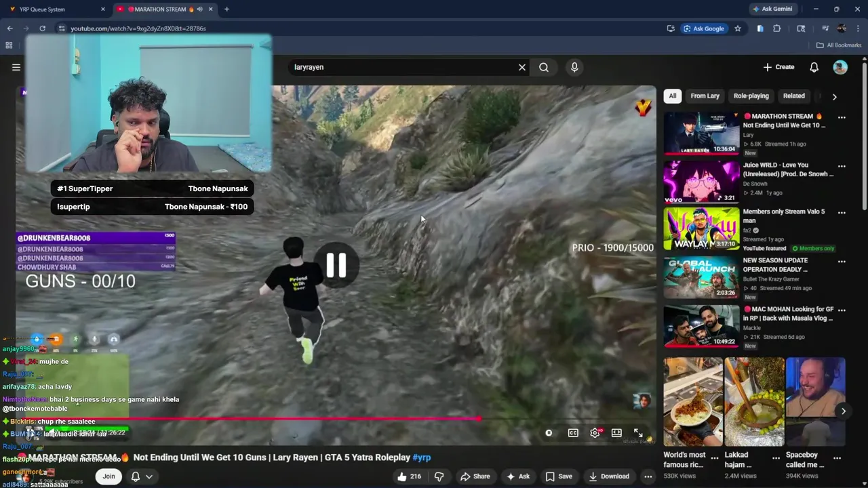Open a new browser tab
The width and height of the screenshot is (868, 488).
(x=226, y=9)
